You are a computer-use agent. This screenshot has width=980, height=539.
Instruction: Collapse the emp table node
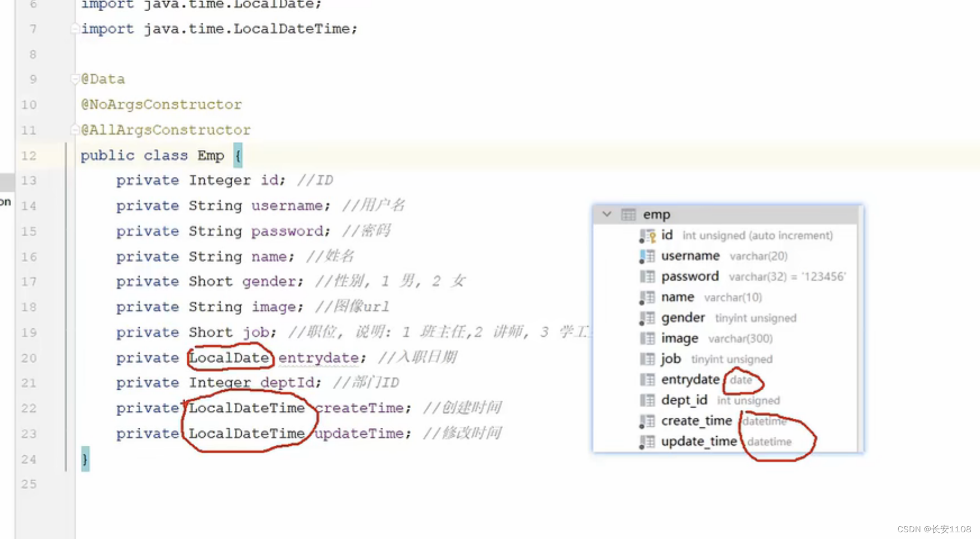pos(606,214)
